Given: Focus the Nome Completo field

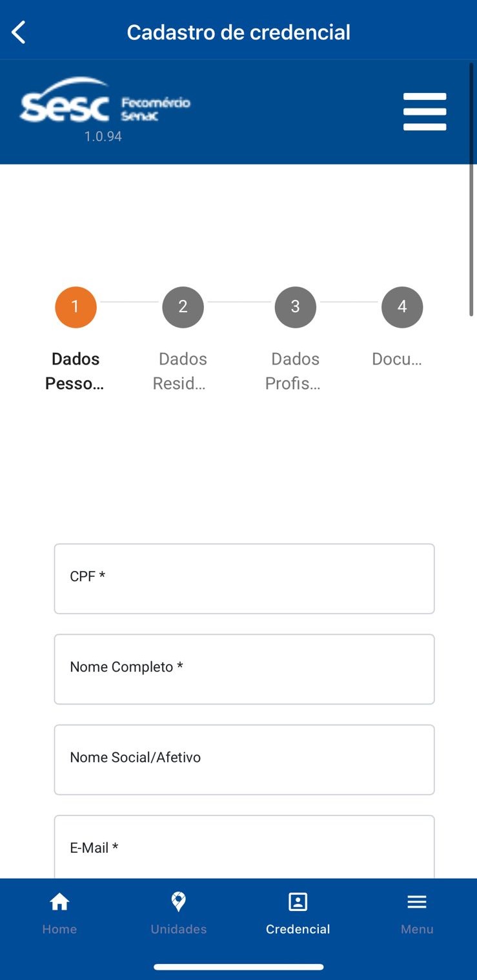Looking at the screenshot, I should point(244,669).
